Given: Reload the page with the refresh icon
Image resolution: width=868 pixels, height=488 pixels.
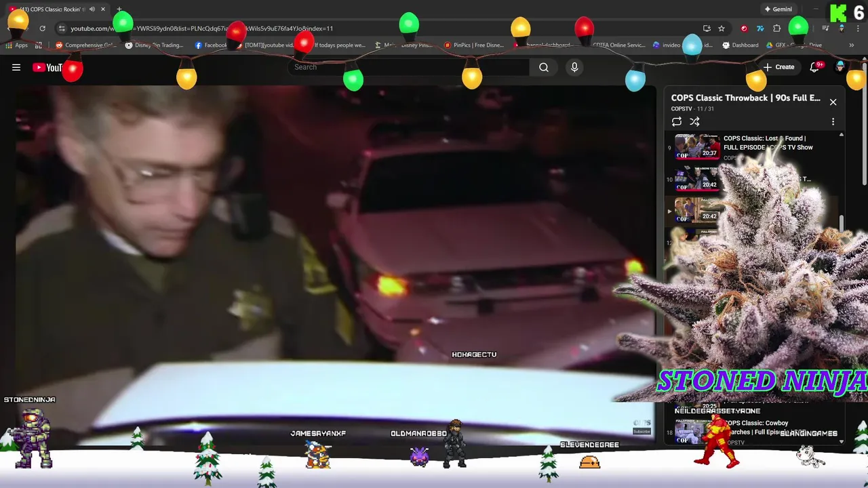Looking at the screenshot, I should coord(42,28).
